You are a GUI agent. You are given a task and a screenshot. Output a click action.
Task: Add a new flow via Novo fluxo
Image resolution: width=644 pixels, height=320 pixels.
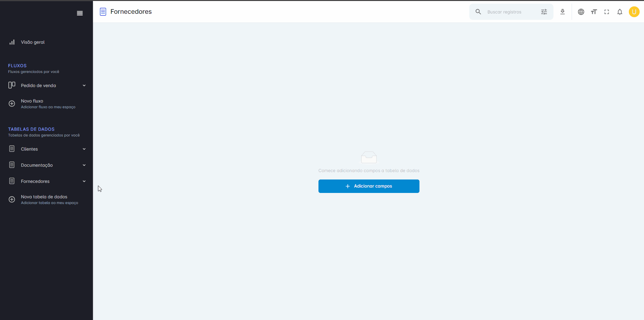point(32,101)
